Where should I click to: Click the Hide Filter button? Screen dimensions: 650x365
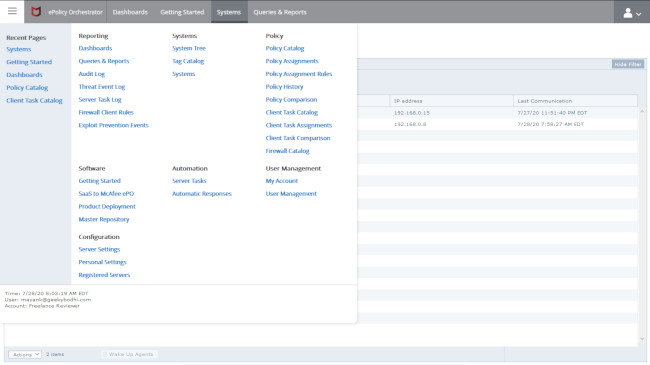click(x=628, y=64)
